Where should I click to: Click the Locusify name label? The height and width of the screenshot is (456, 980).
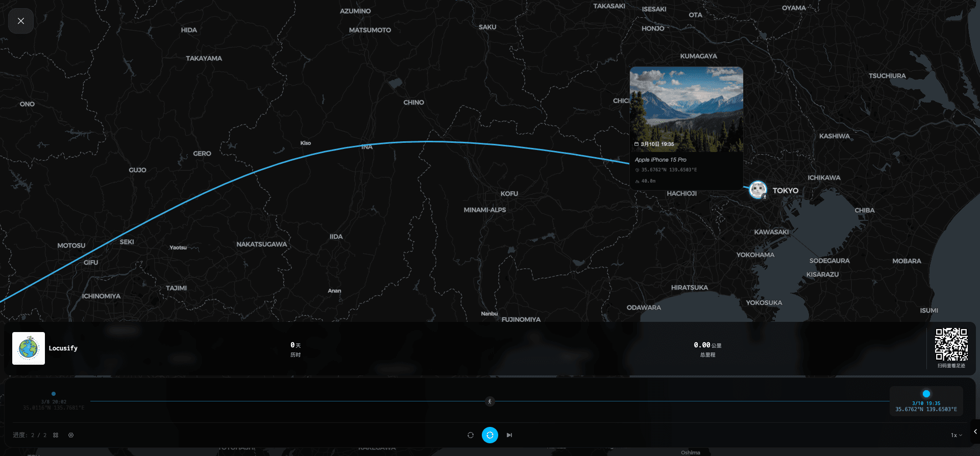(63, 348)
